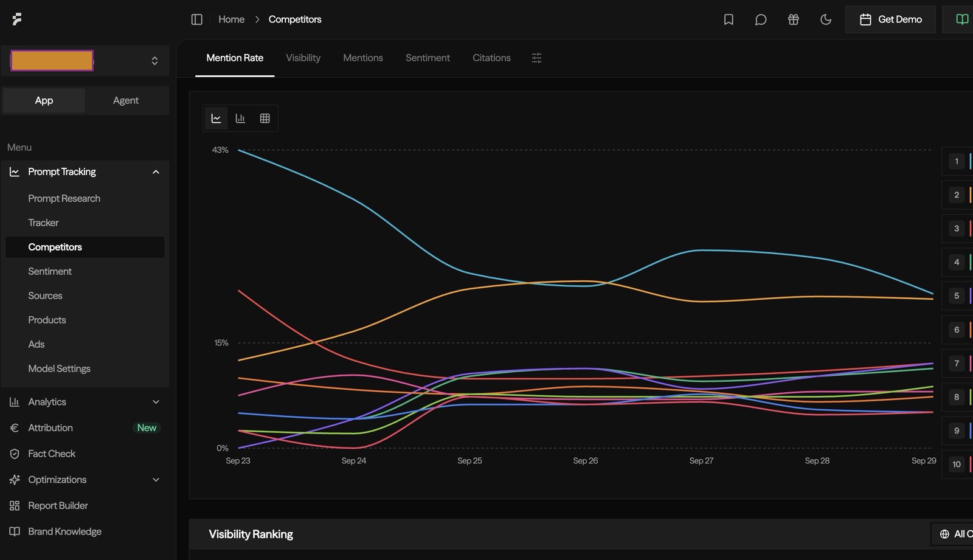
Task: Open the Visibility tab
Action: 303,58
